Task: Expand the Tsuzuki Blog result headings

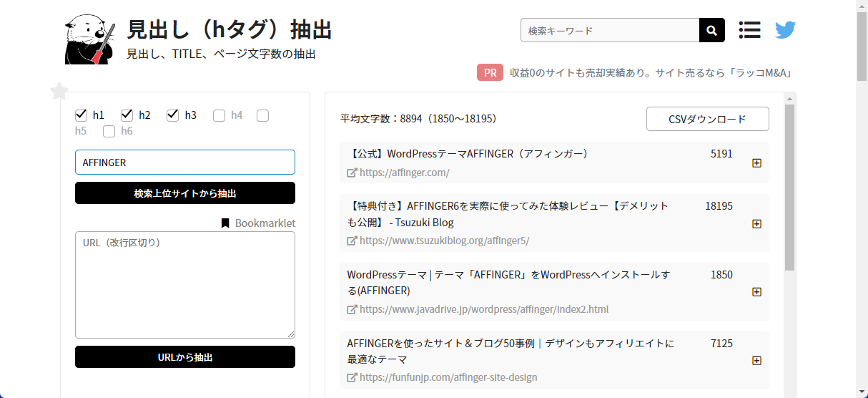Action: 756,223
